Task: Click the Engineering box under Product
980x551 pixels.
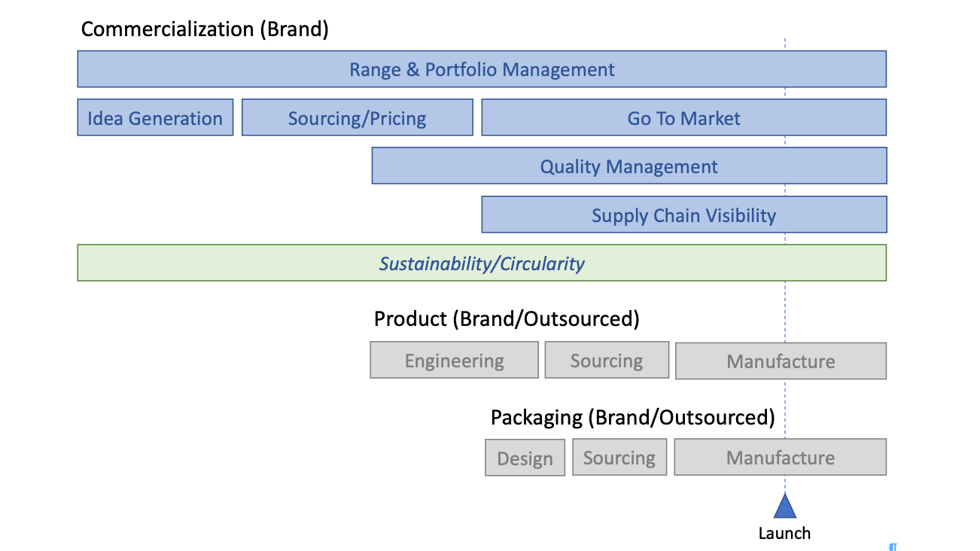Action: click(x=454, y=361)
